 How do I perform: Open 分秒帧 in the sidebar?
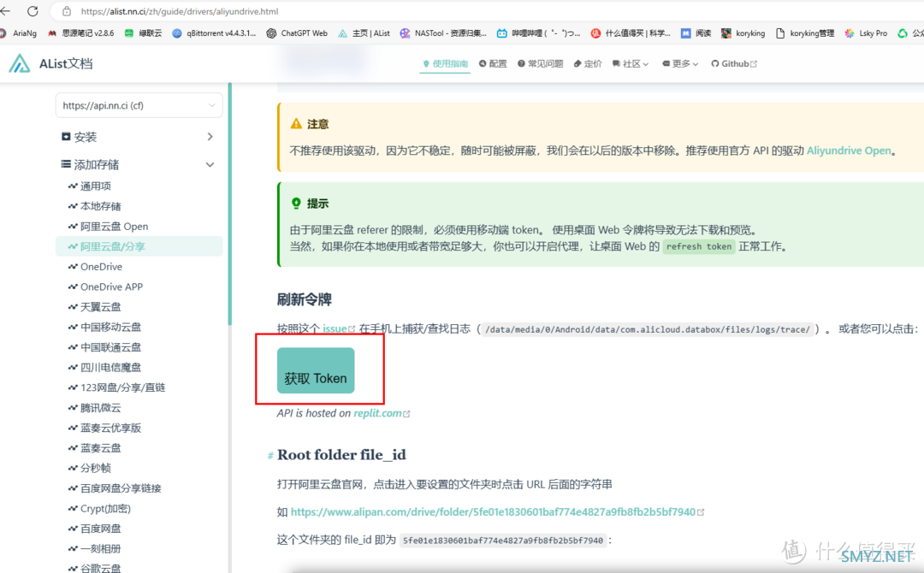click(x=90, y=468)
